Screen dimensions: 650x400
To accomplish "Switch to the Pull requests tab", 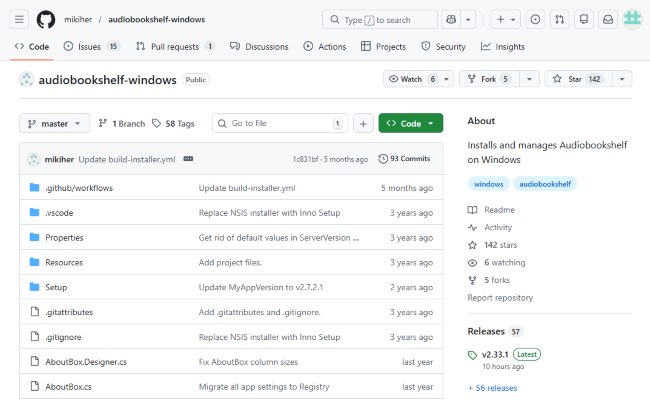I will [x=175, y=47].
